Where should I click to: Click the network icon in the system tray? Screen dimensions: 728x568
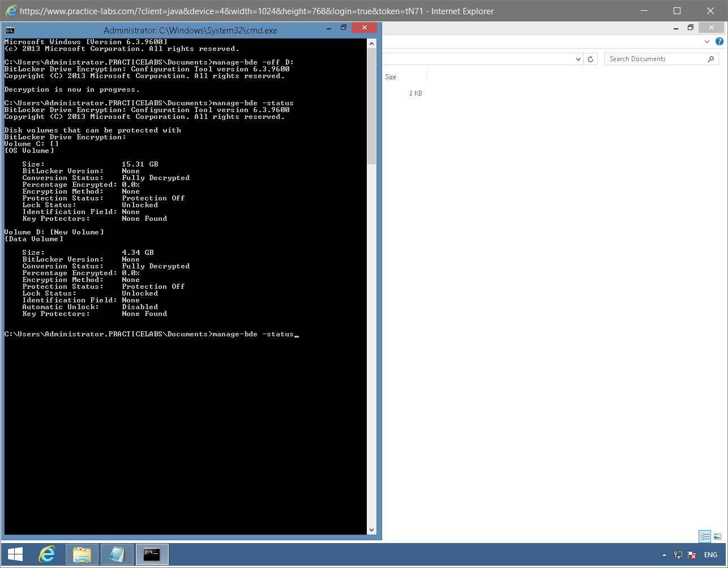[678, 555]
